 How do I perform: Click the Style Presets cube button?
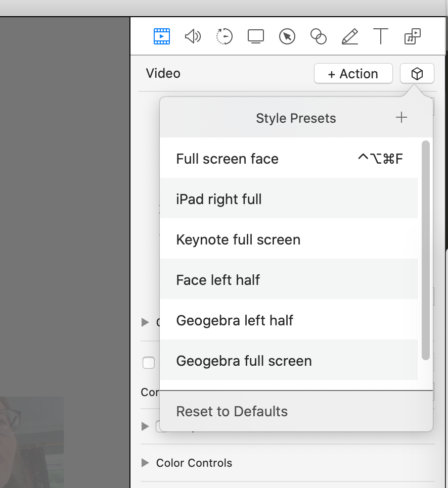coord(417,74)
